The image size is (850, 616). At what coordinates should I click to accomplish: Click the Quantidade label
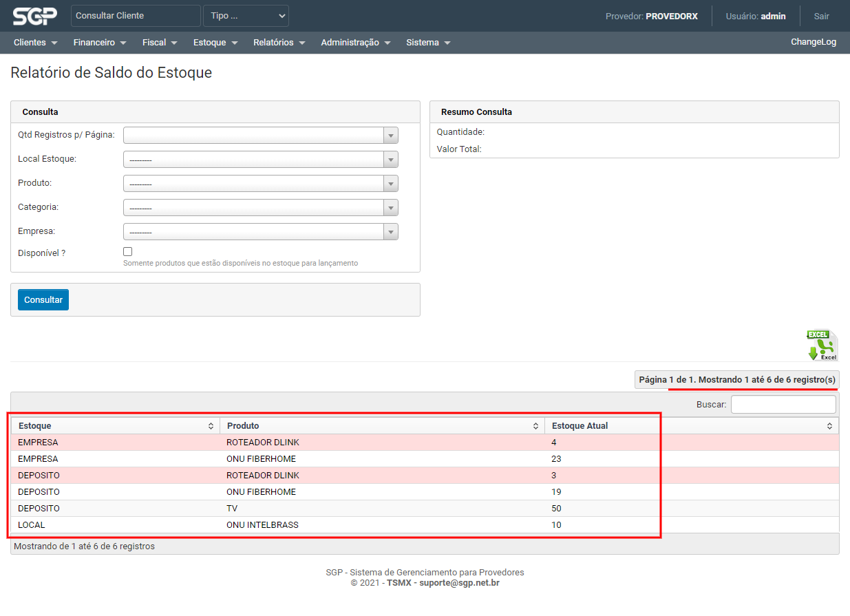[460, 131]
